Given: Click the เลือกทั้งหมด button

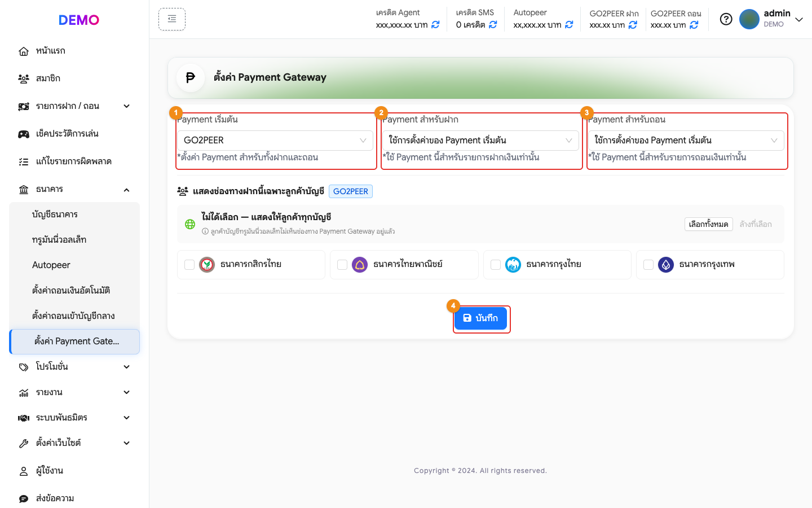Looking at the screenshot, I should [709, 224].
